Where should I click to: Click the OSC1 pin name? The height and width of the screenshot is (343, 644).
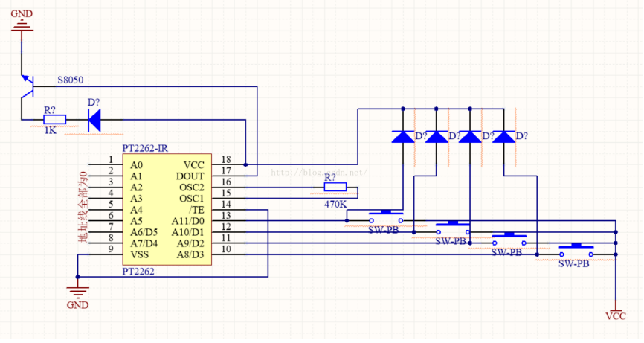click(x=192, y=199)
